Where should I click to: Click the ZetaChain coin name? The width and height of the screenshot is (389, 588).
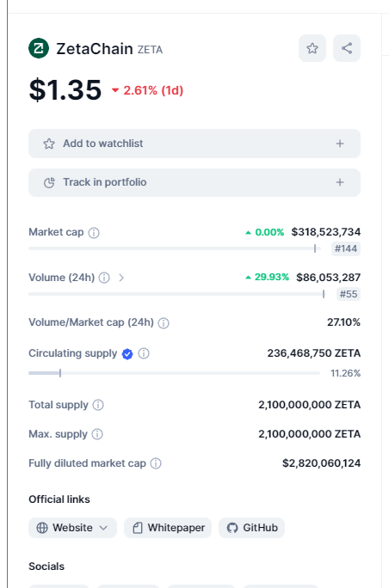(95, 49)
